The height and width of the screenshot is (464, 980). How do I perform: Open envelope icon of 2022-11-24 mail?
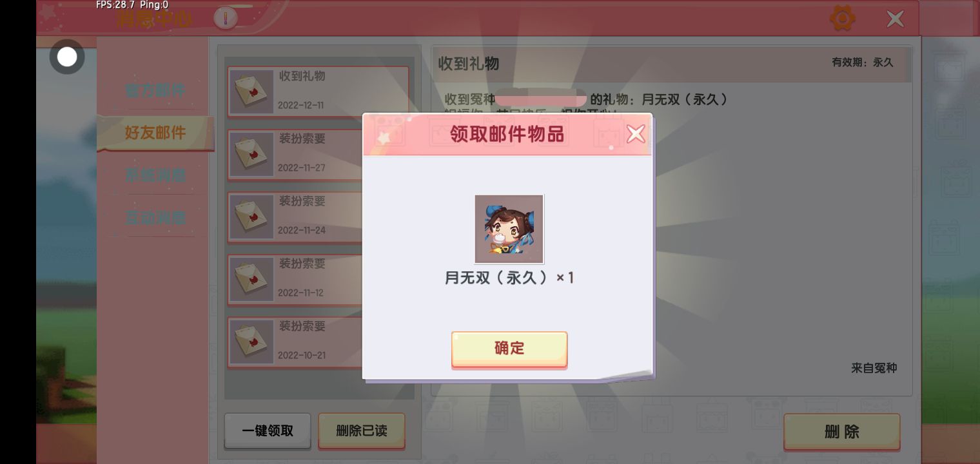[x=251, y=217]
